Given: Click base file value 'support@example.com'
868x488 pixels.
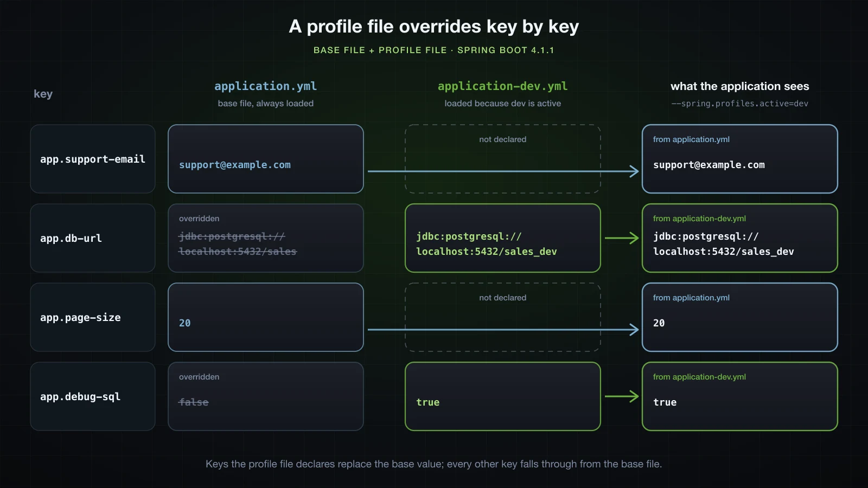Looking at the screenshot, I should pos(235,165).
